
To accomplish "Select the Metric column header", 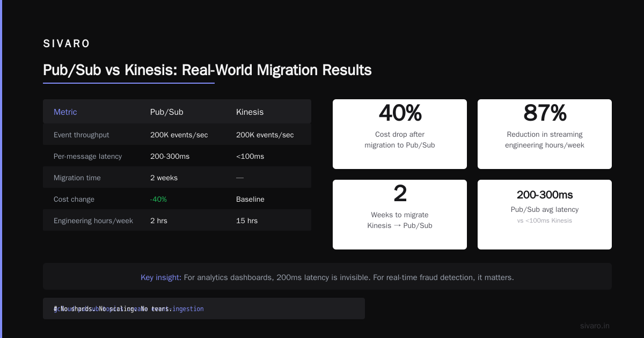I will pos(65,112).
